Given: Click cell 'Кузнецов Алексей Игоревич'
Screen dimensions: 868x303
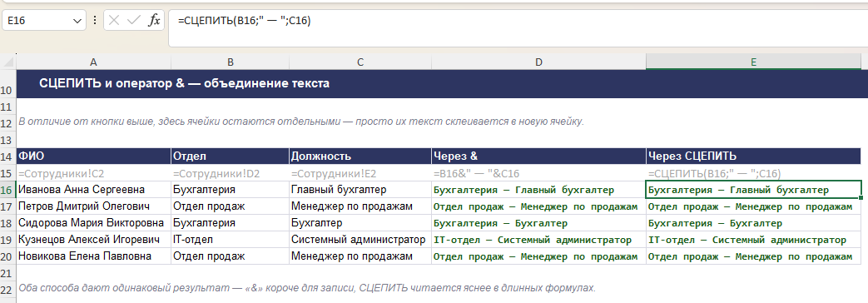Looking at the screenshot, I should pos(93,240).
